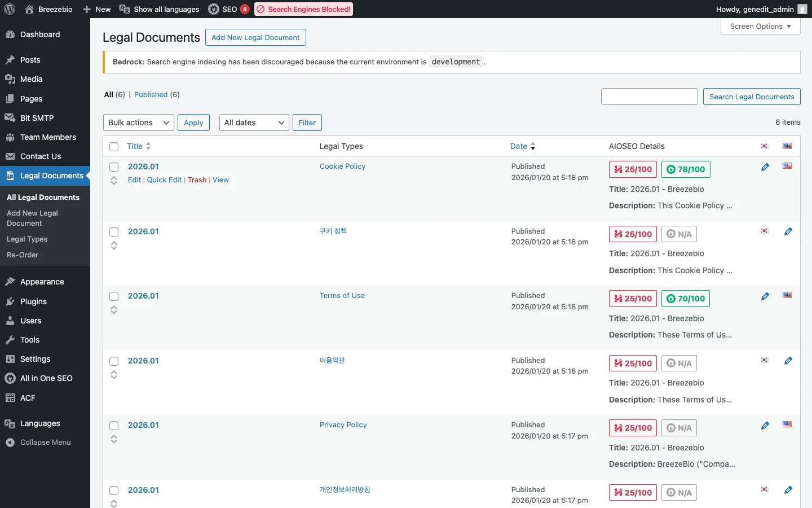The image size is (812, 508).
Task: Click the 78/100 headline score badge
Action: point(686,169)
